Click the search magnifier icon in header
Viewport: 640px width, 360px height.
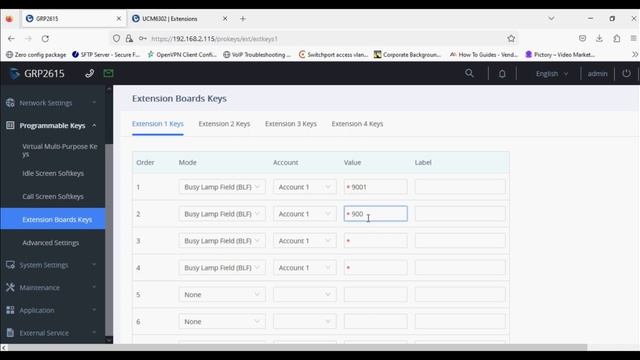point(469,73)
